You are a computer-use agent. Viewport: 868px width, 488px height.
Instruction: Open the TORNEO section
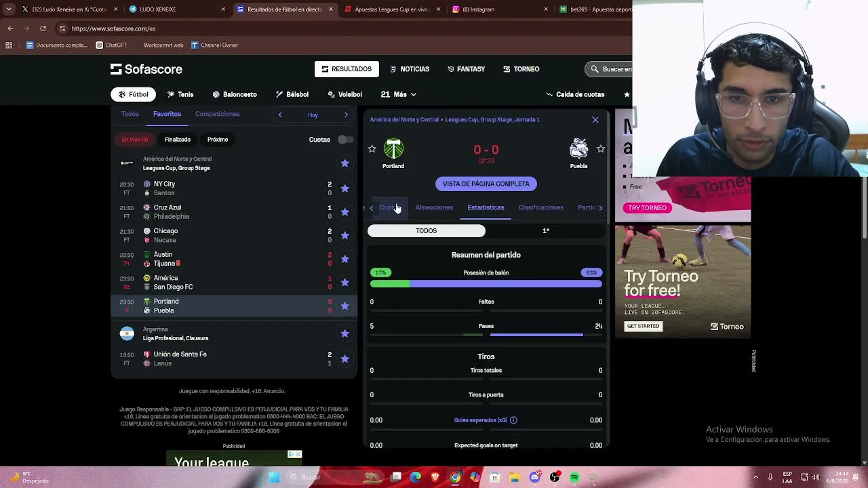[x=521, y=69]
